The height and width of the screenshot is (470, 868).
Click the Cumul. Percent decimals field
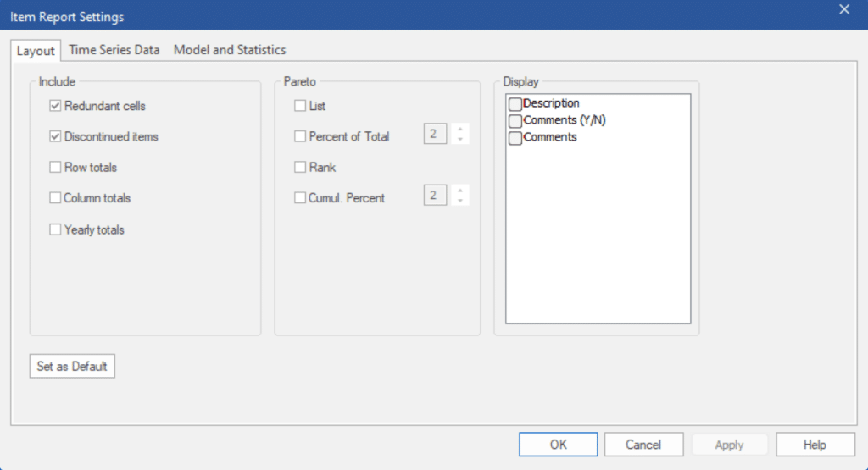pyautogui.click(x=435, y=195)
